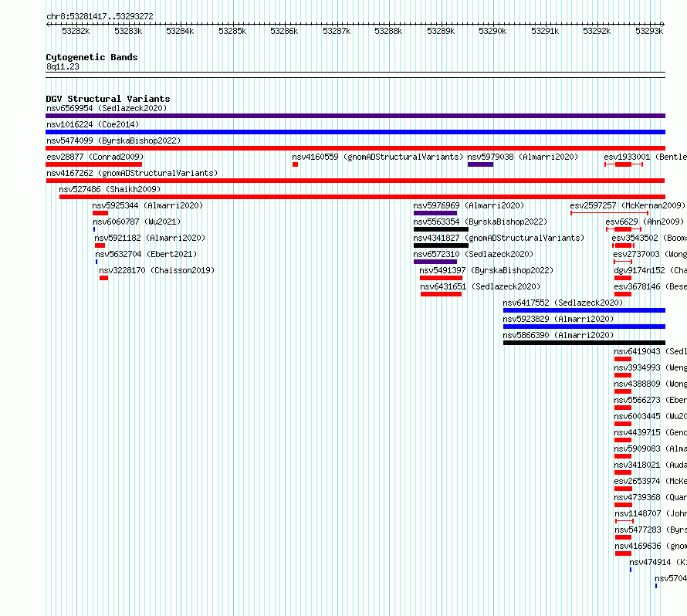Select the nsv1016224 (Coe2014) blue bar
The width and height of the screenshot is (687, 616).
click(x=355, y=132)
